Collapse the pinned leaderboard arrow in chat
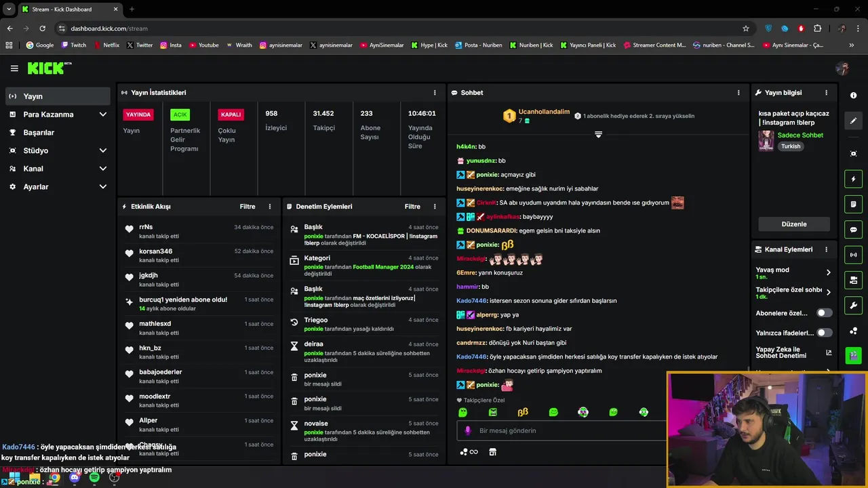This screenshot has height=488, width=868. pyautogui.click(x=598, y=135)
